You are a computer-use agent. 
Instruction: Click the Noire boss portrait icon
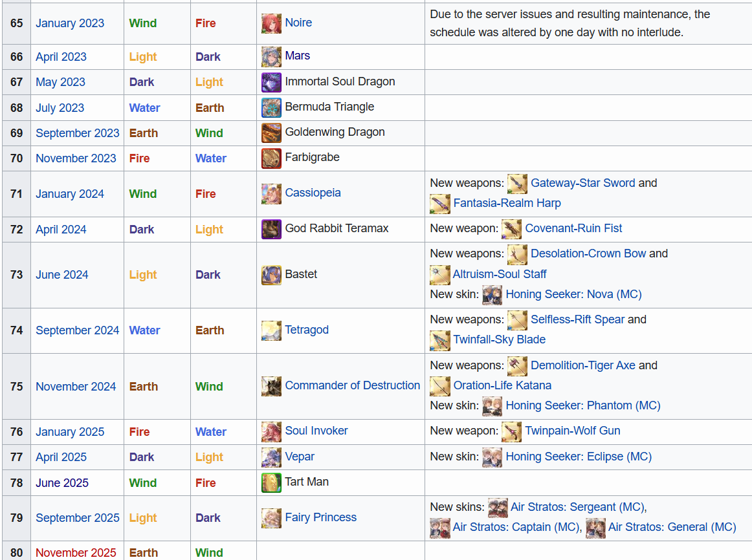pos(271,23)
